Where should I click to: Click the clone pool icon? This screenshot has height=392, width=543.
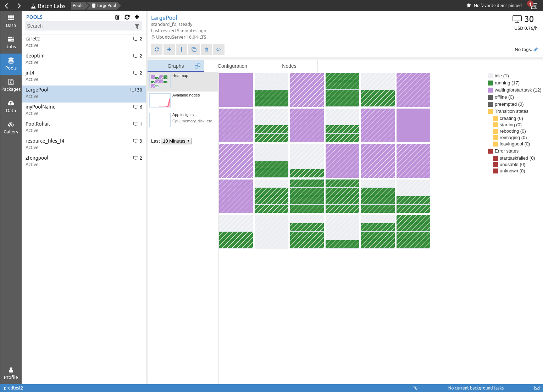pyautogui.click(x=194, y=49)
